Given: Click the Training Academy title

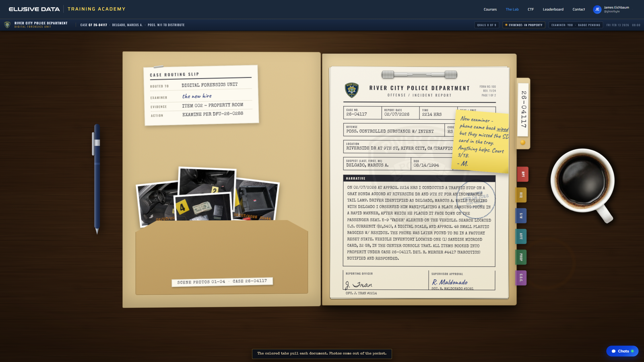Looking at the screenshot, I should 97,9.
